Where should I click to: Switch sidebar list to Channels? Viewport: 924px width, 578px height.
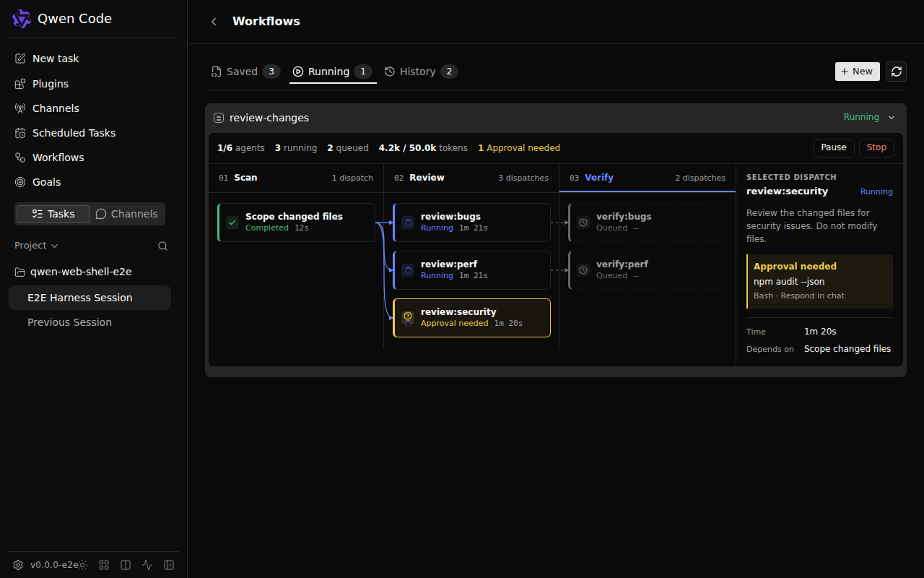click(126, 214)
